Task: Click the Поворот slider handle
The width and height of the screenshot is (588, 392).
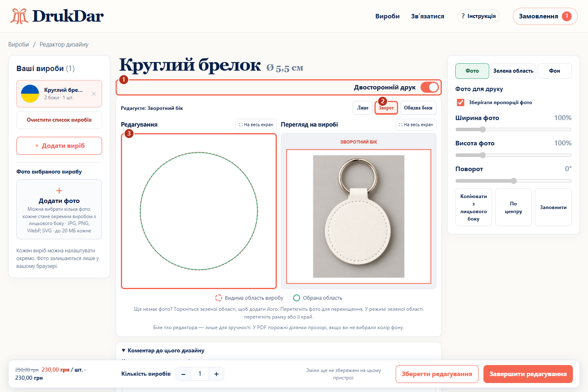Action: click(x=514, y=181)
